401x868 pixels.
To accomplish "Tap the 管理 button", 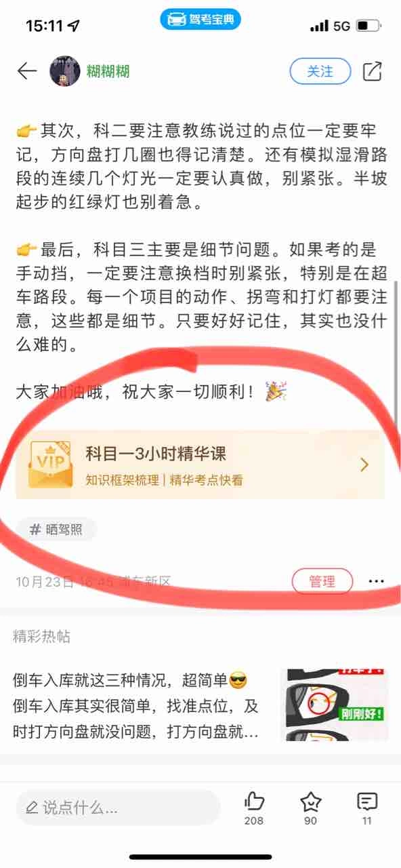I will pyautogui.click(x=322, y=581).
